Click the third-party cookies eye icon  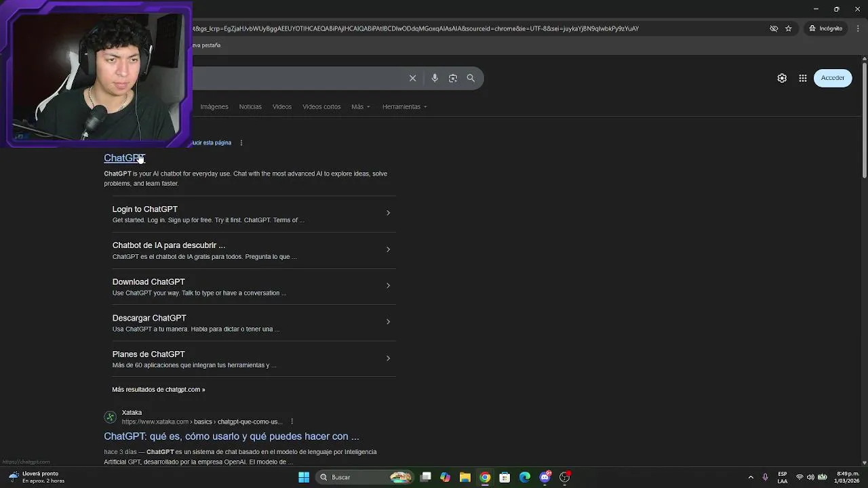(774, 28)
